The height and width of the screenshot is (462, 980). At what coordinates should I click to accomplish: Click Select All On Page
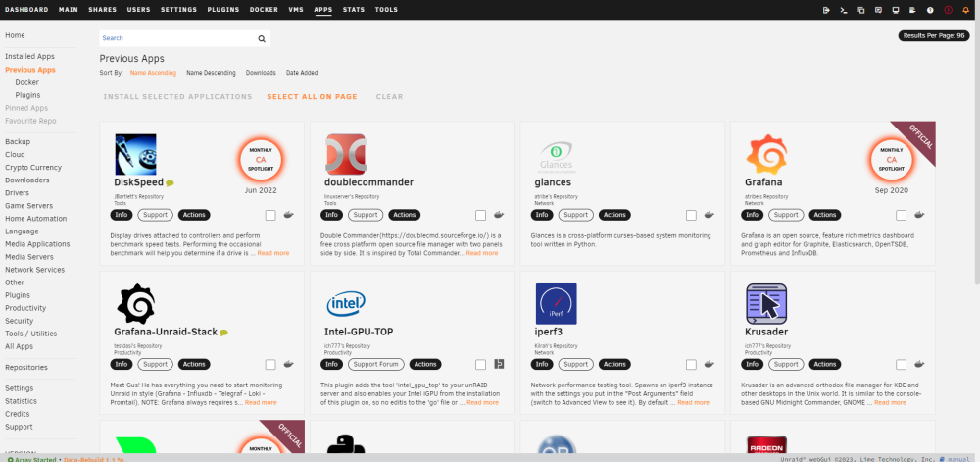pos(312,97)
